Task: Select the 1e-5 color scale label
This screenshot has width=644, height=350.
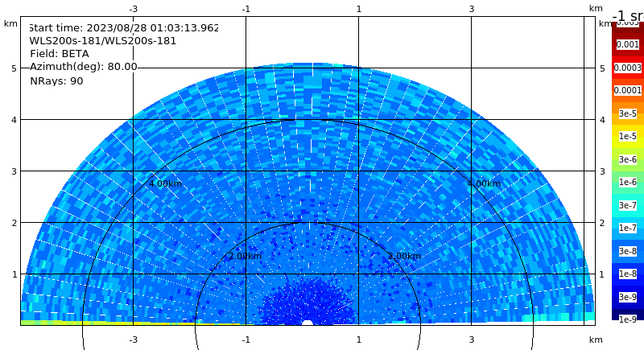Action: [x=628, y=136]
